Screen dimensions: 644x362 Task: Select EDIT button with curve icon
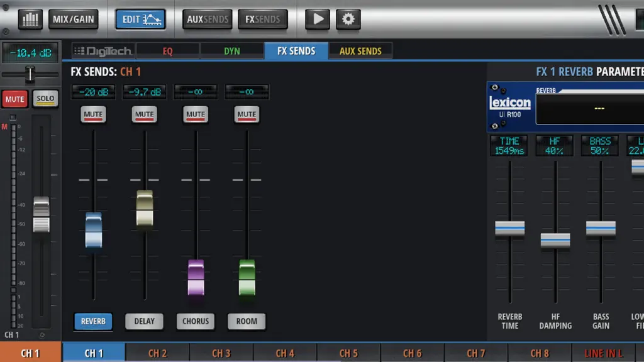pos(140,19)
